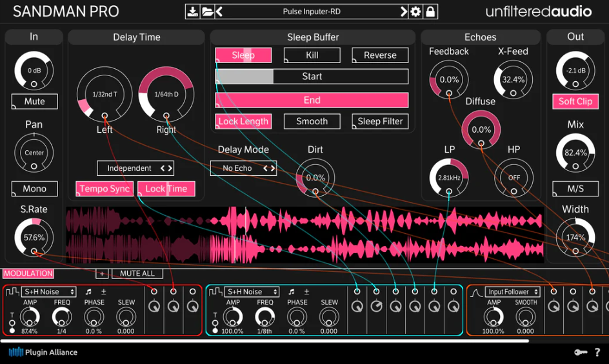609x364 pixels.
Task: Toggle Soft Clip in Out section
Action: click(x=575, y=101)
